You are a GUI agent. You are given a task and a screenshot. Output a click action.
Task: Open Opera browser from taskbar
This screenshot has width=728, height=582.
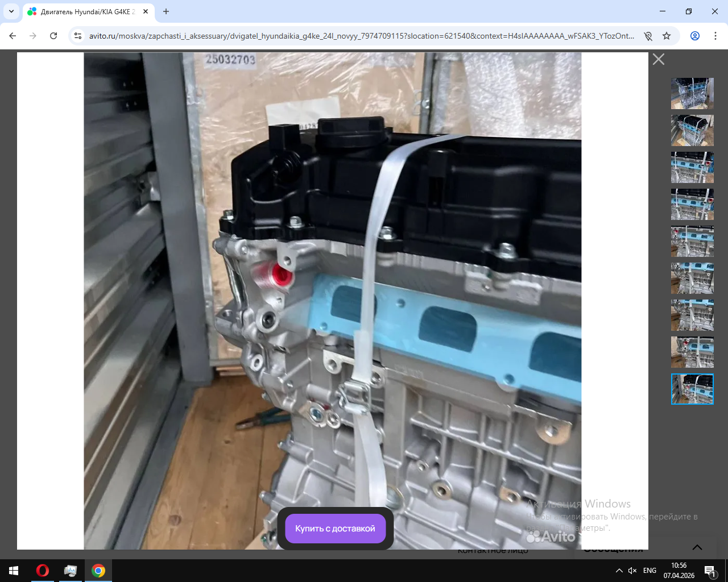[43, 570]
